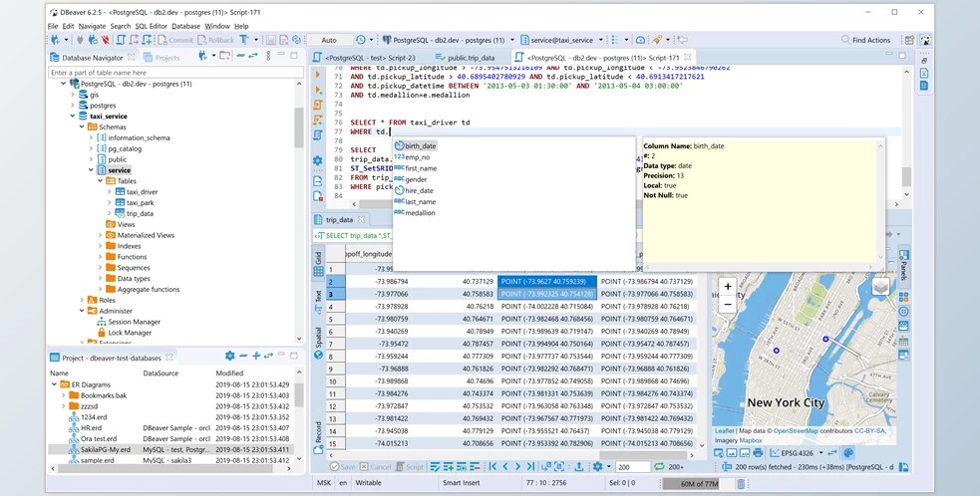Switch to the public.trip_data editor tab
Viewport: 980px width, 496px height.
[x=465, y=58]
